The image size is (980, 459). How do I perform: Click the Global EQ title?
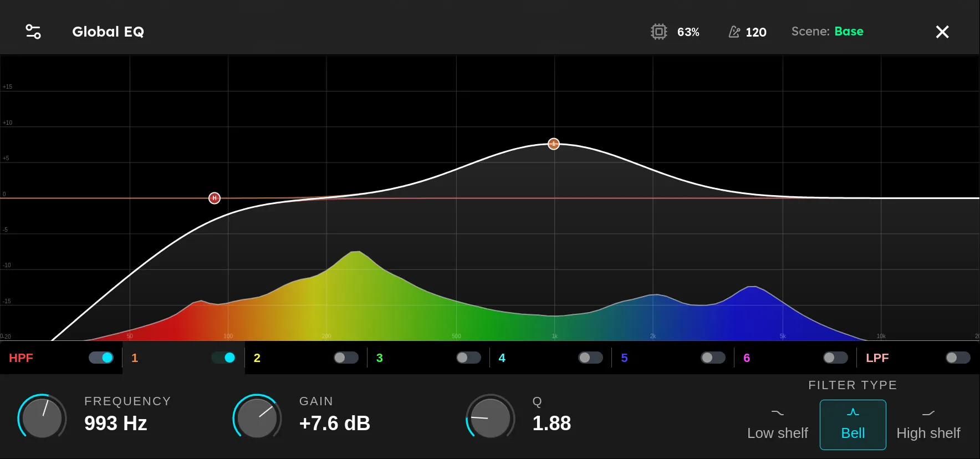[x=108, y=32]
